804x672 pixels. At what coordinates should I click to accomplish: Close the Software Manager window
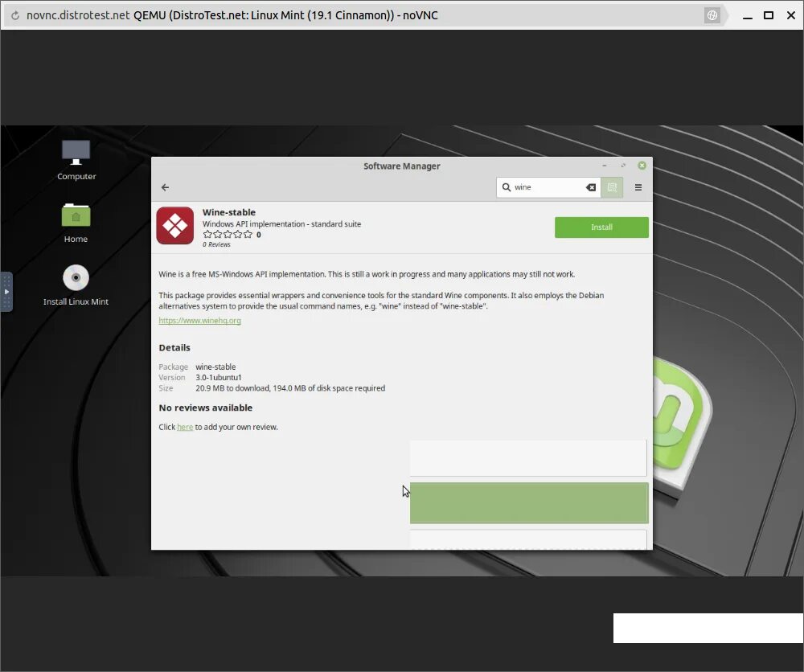point(642,166)
